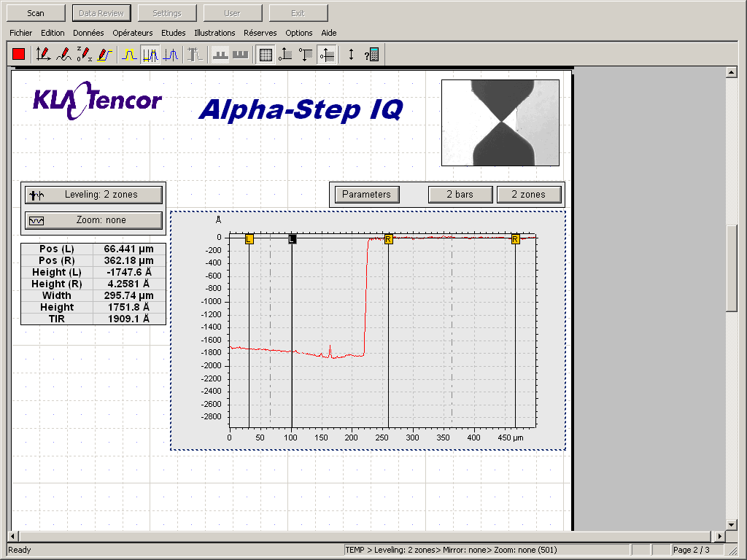
Task: Click the Height (R) value 4.2581 Å
Action: (128, 284)
